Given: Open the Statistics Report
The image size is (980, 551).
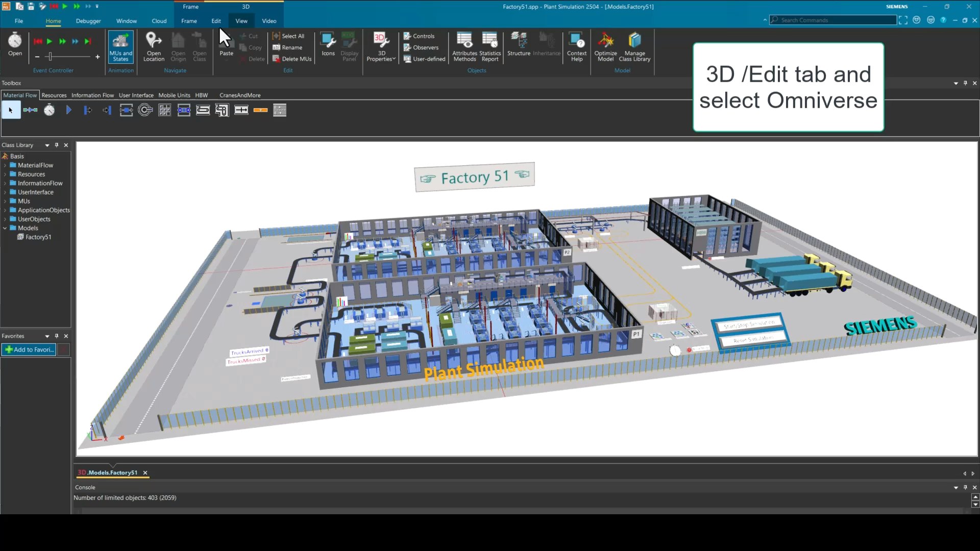Looking at the screenshot, I should [x=490, y=46].
